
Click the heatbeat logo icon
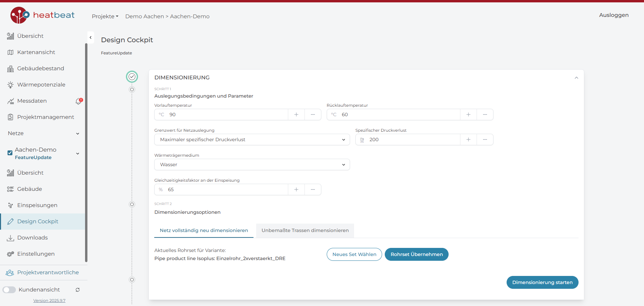20,15
